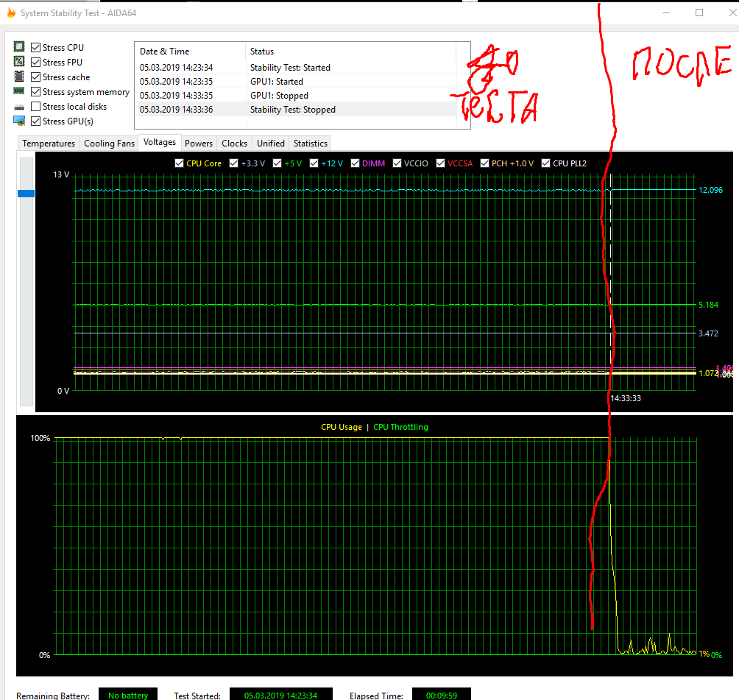Viewport: 739px width, 700px height.
Task: Click the No battery status field
Action: pos(128,694)
